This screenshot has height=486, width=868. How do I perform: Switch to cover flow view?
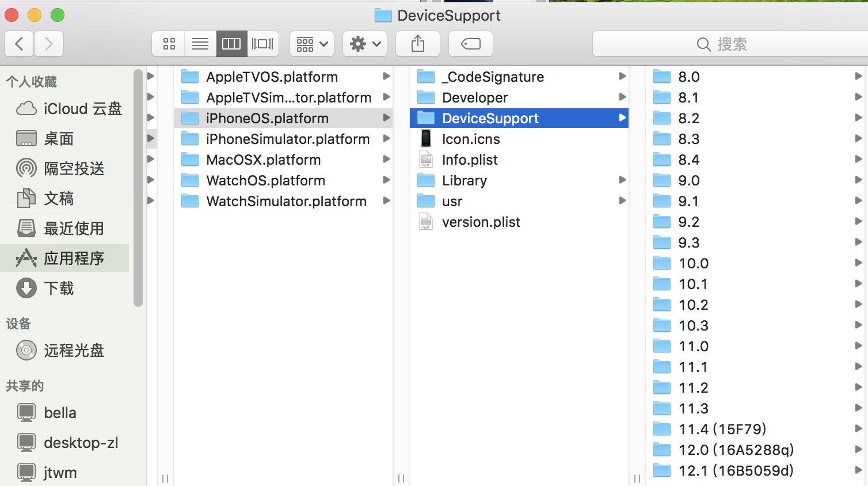point(262,44)
